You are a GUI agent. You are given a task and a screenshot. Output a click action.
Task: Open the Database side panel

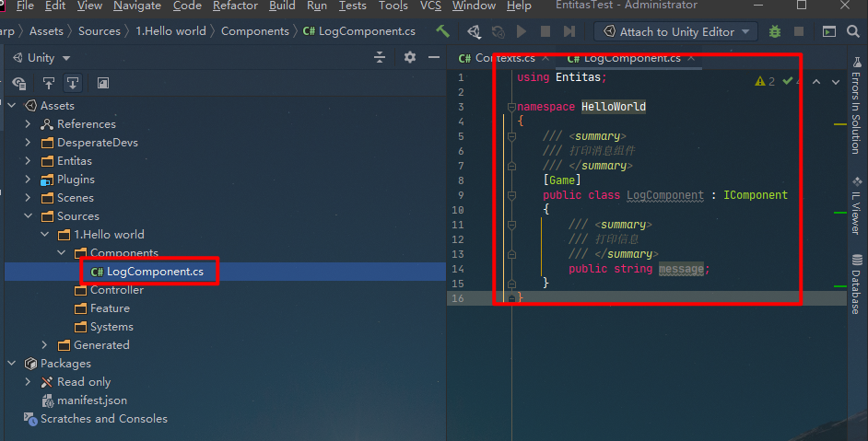tap(855, 284)
